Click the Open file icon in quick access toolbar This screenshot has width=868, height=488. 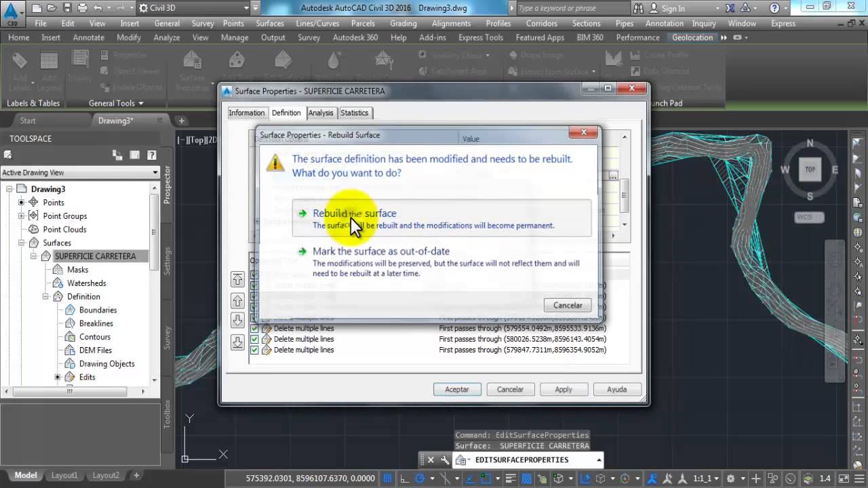52,8
